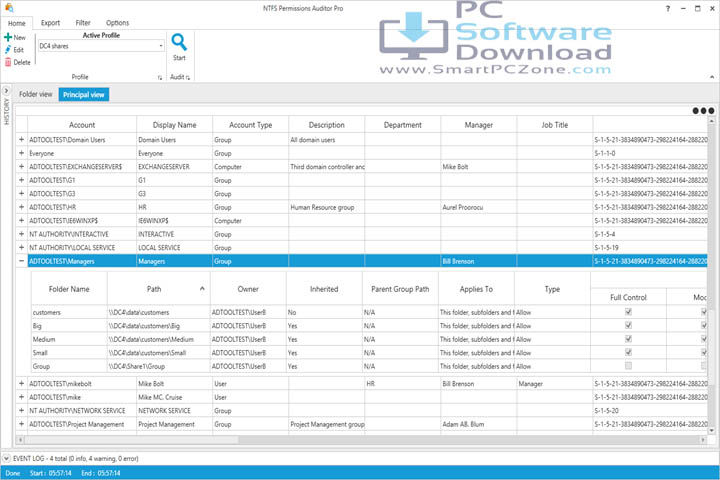720x480 pixels.
Task: Click the New profile plus icon
Action: coord(8,37)
